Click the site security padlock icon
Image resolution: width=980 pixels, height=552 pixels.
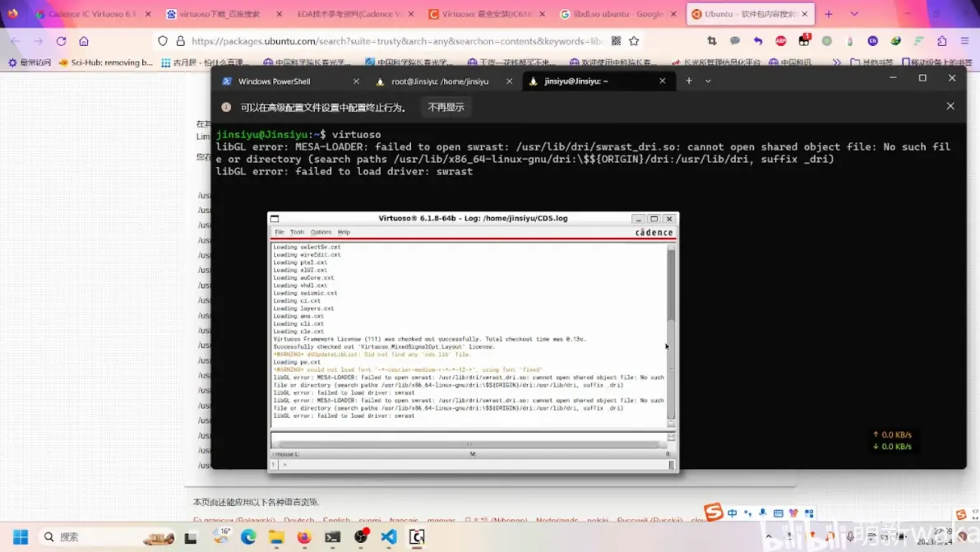click(181, 41)
